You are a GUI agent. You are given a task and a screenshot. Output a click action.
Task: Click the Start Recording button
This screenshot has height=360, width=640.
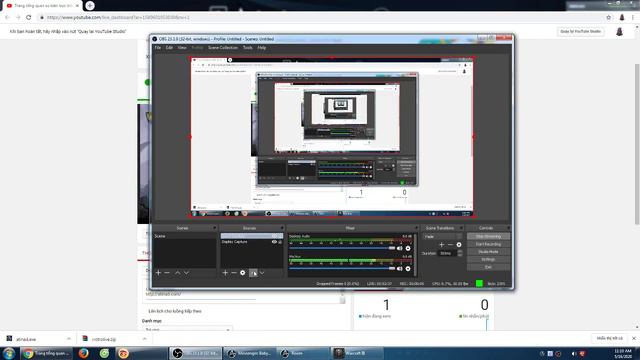[x=488, y=244]
